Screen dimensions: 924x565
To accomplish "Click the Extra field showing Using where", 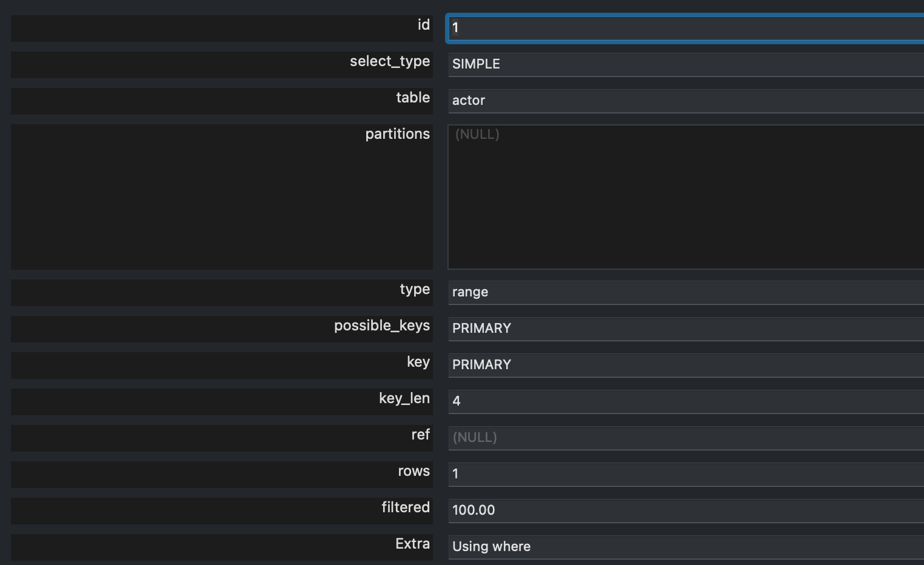I will pyautogui.click(x=685, y=547).
